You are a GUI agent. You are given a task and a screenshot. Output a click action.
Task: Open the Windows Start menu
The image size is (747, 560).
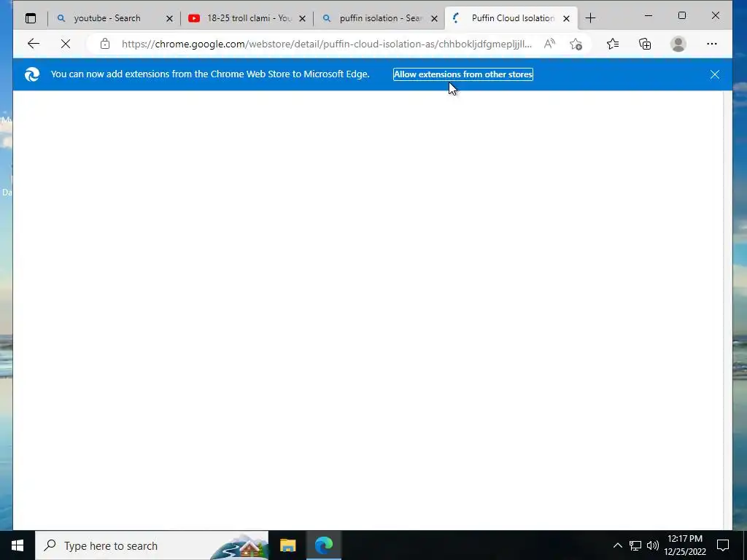(x=18, y=545)
